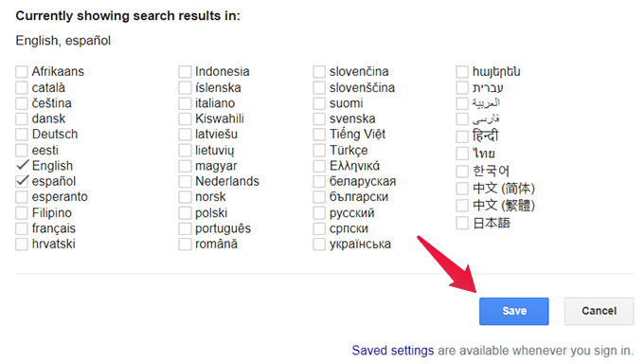Select the italiano checkbox
Viewport: 644px width, 364px height.
185,103
